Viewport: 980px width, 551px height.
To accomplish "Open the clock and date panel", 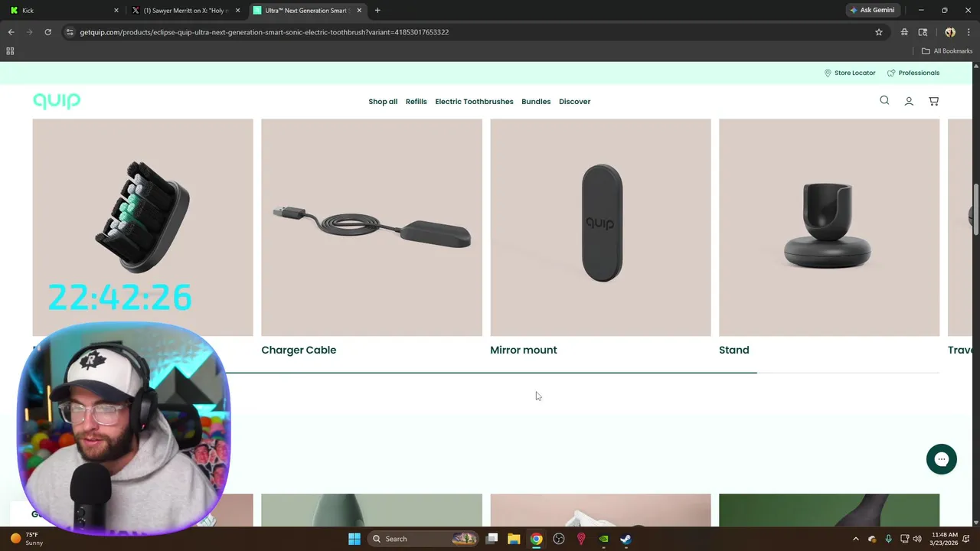I will (x=945, y=539).
